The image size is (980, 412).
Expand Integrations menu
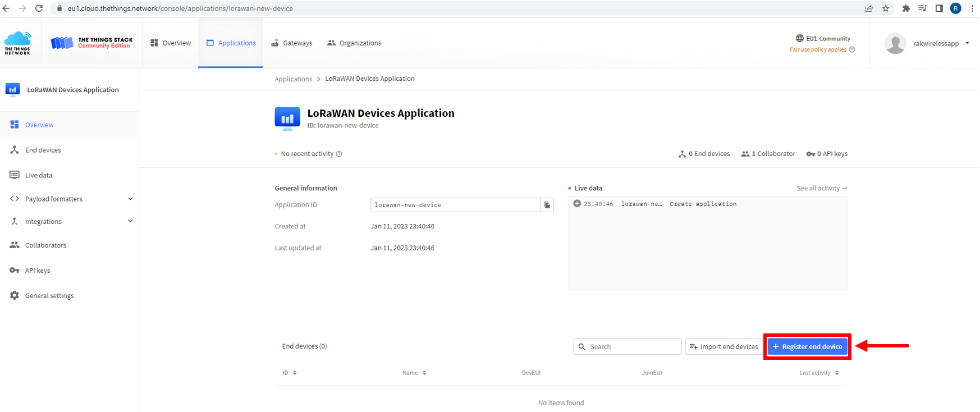(69, 221)
